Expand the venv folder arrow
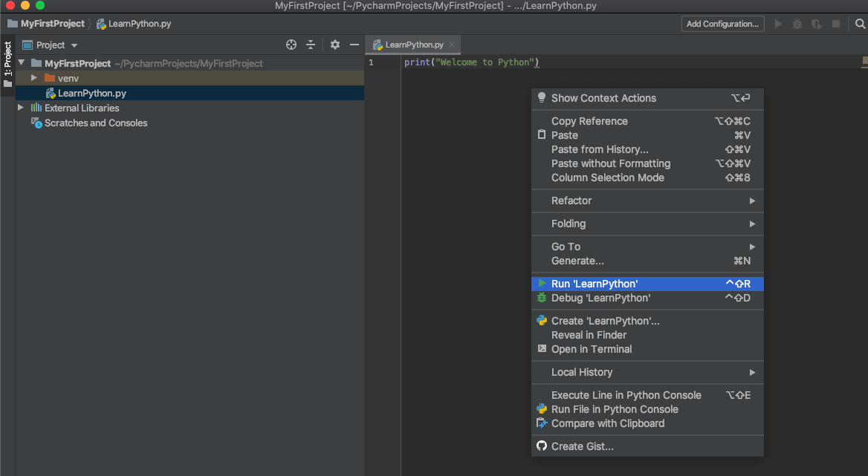 pos(33,78)
